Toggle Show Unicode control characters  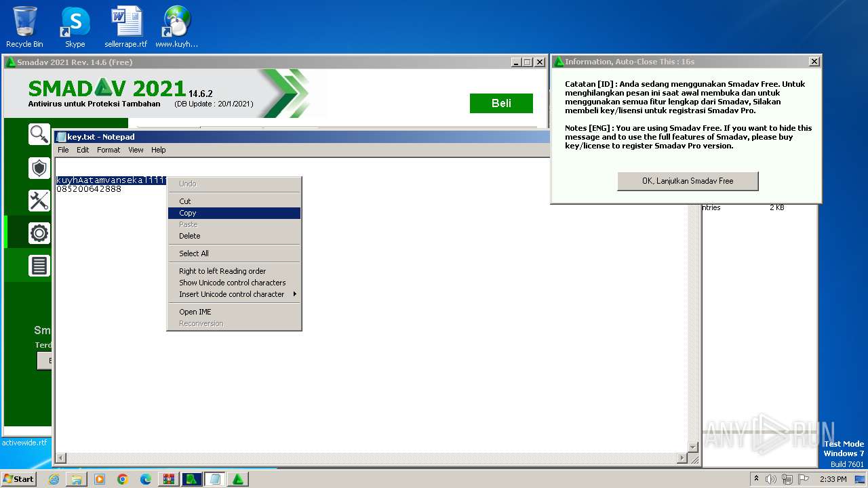coord(234,283)
